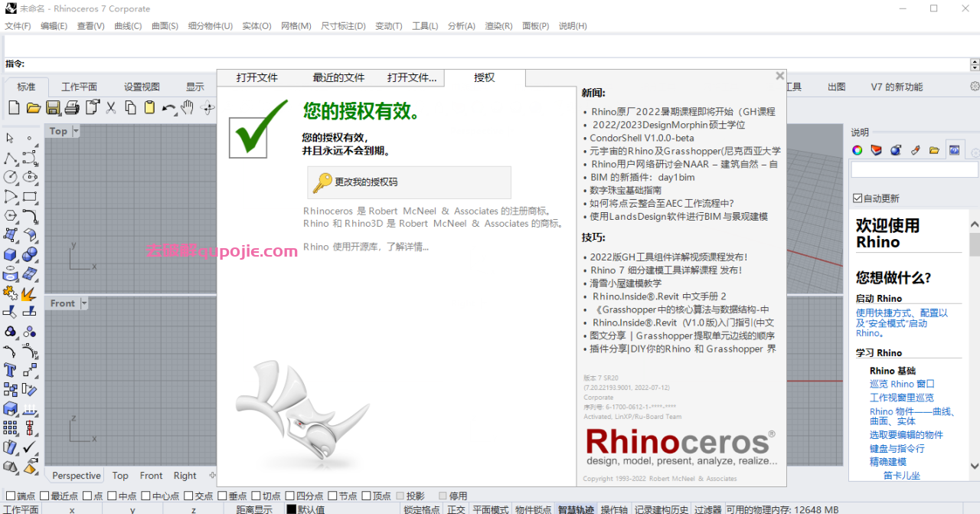Viewport: 980px width, 514px height.
Task: Select the Text object T tool
Action: [x=11, y=370]
